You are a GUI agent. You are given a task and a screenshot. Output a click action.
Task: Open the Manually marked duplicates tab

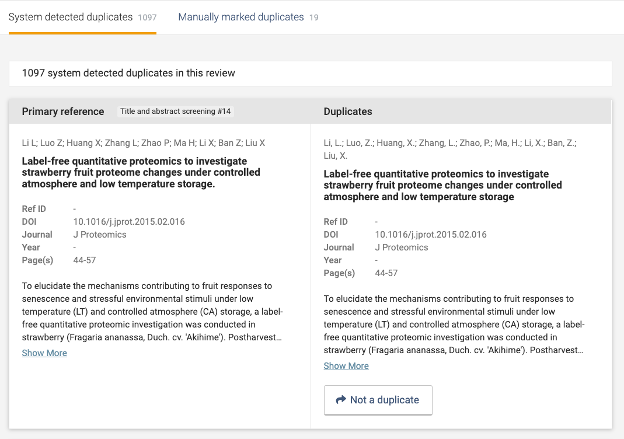pyautogui.click(x=248, y=17)
